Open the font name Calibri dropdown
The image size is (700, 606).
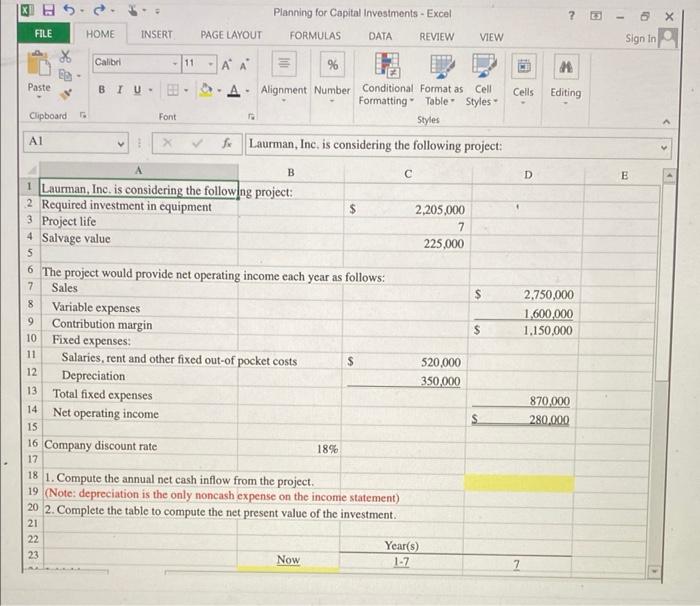[175, 64]
